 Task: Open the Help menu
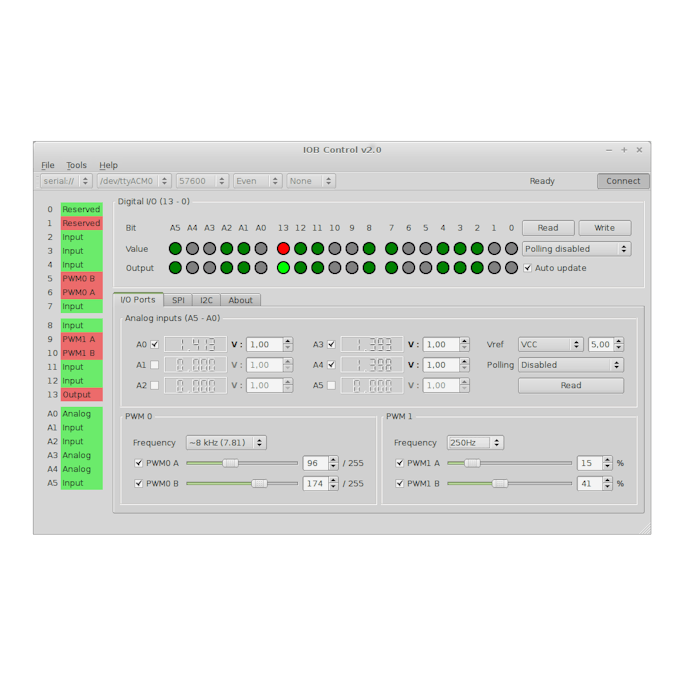click(108, 165)
